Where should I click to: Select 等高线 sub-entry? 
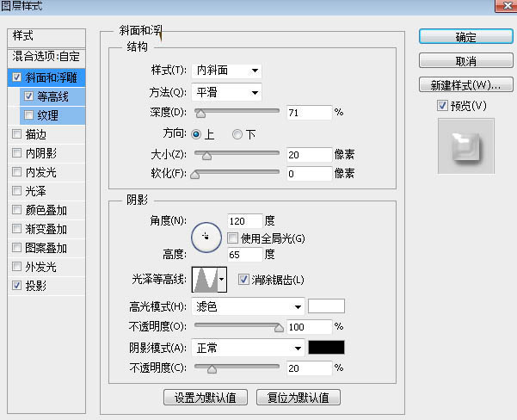click(x=52, y=96)
